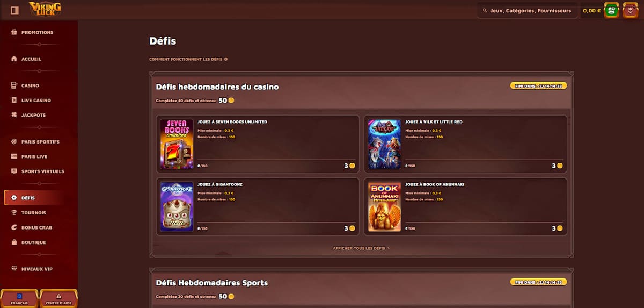Go to Accueil via the home icon
This screenshot has width=644, height=308.
[14, 59]
